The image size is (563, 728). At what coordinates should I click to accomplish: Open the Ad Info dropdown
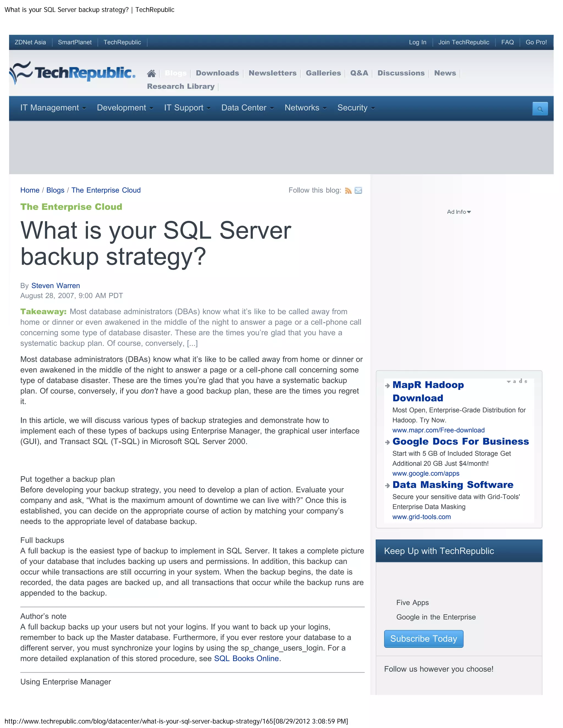pyautogui.click(x=459, y=212)
